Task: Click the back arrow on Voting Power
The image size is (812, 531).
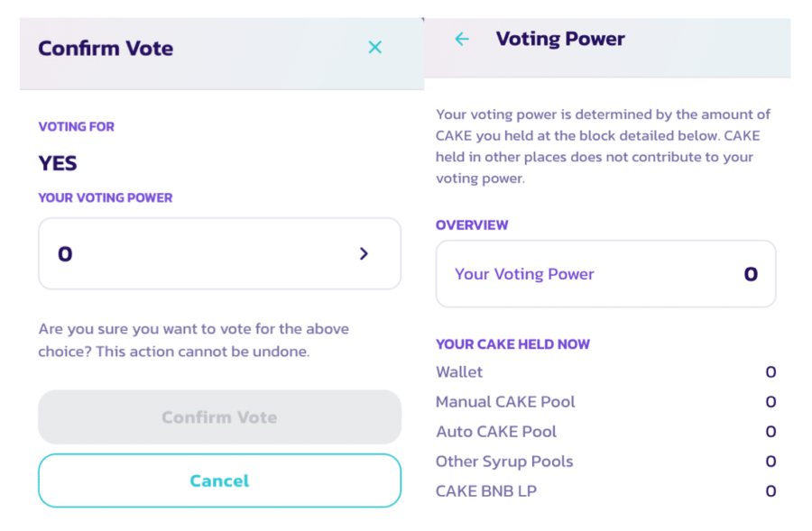Action: coord(462,39)
